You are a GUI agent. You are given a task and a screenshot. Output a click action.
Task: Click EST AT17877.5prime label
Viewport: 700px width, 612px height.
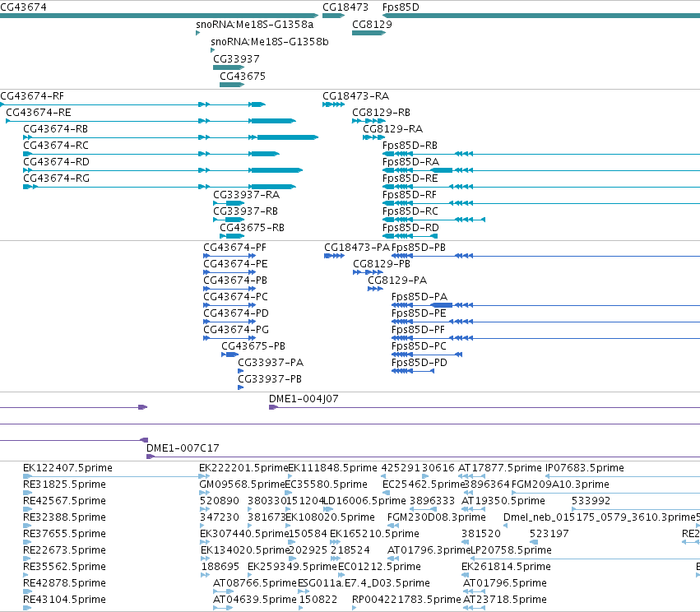(500, 468)
